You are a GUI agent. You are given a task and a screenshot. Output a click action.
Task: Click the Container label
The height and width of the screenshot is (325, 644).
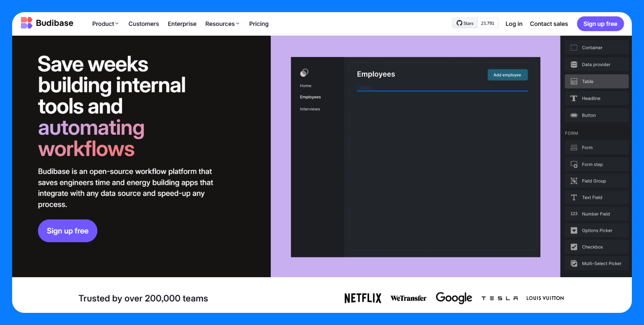coord(592,48)
